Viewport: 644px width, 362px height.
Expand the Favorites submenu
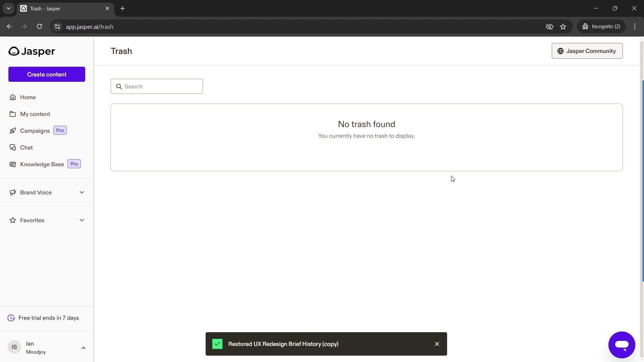coord(82,220)
